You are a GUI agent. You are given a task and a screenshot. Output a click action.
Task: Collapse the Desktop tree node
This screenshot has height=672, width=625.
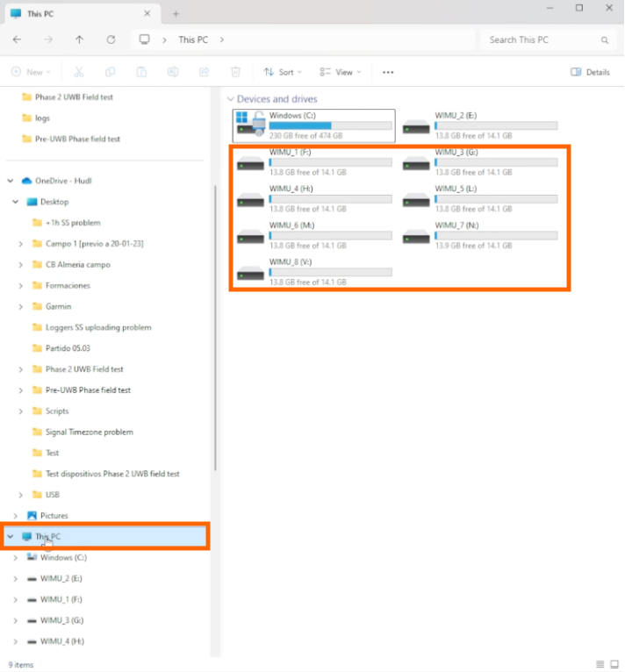point(16,202)
